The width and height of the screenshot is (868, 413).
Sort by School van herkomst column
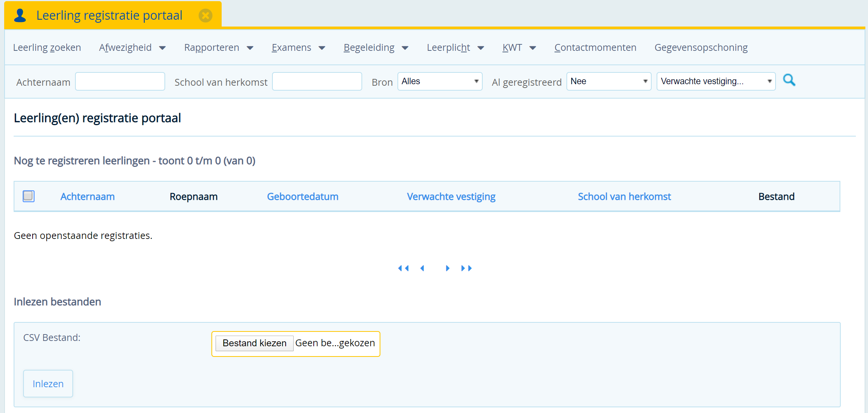click(x=624, y=196)
